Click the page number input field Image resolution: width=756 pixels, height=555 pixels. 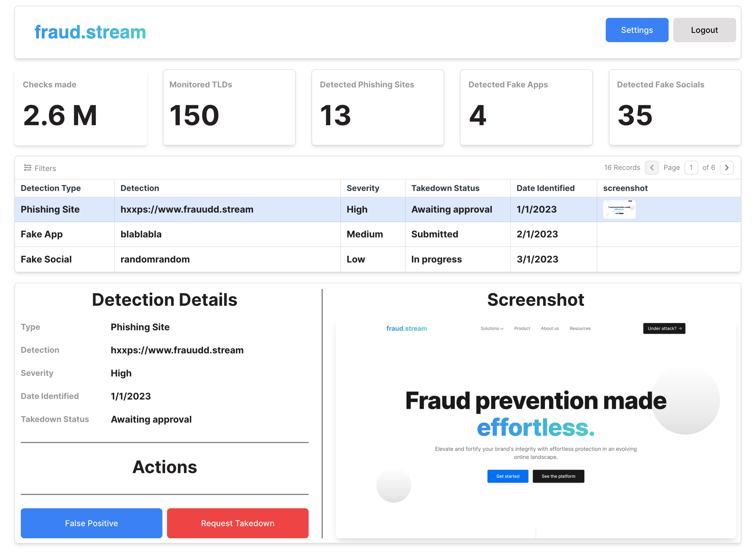pyautogui.click(x=691, y=168)
